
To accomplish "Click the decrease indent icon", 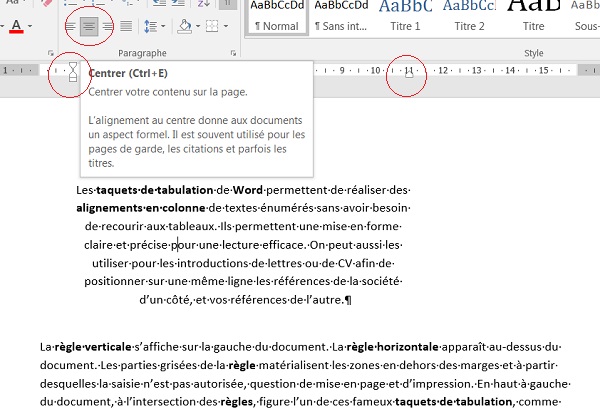I will (x=159, y=3).
